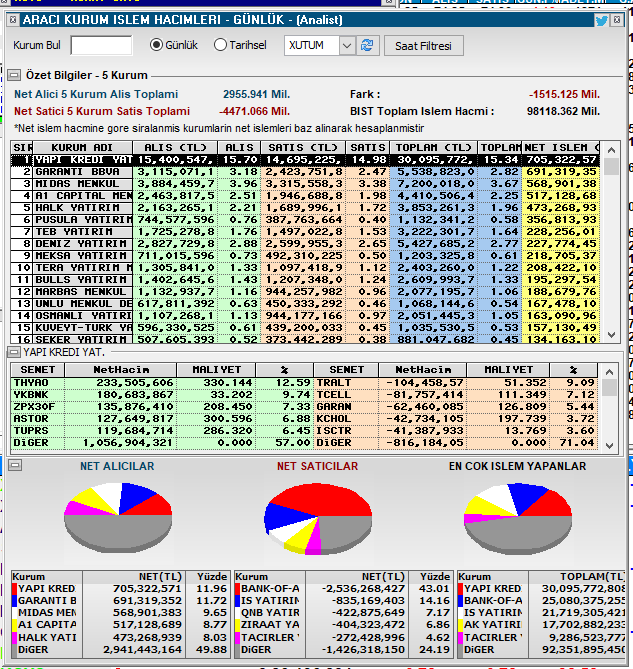Open the XUTUM index dropdown
The width and height of the screenshot is (633, 669).
tap(347, 45)
